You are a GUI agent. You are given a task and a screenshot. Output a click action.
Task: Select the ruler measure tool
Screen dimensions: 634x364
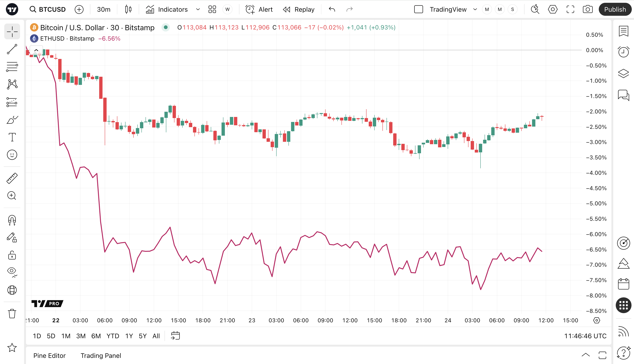12,178
